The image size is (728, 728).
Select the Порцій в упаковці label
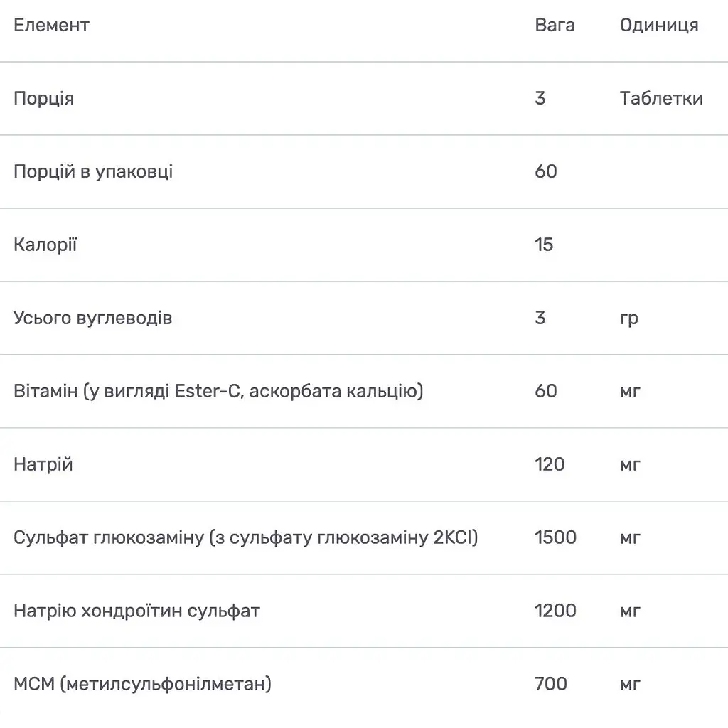click(93, 171)
